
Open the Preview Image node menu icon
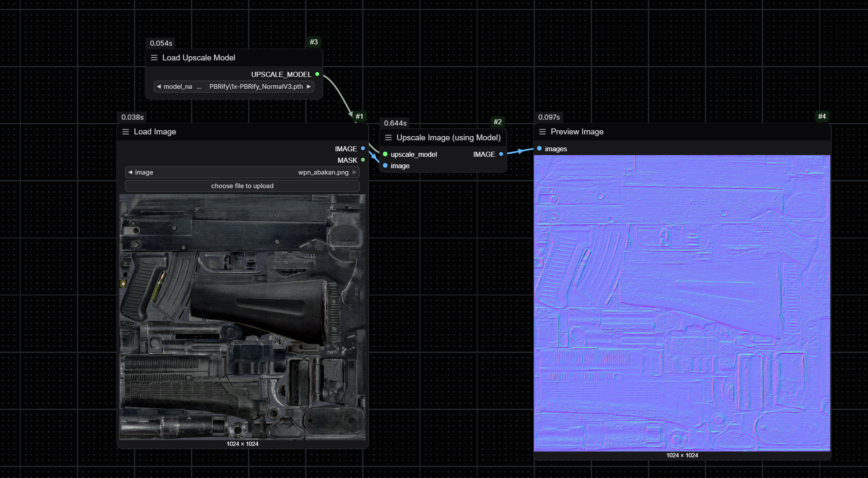point(543,132)
